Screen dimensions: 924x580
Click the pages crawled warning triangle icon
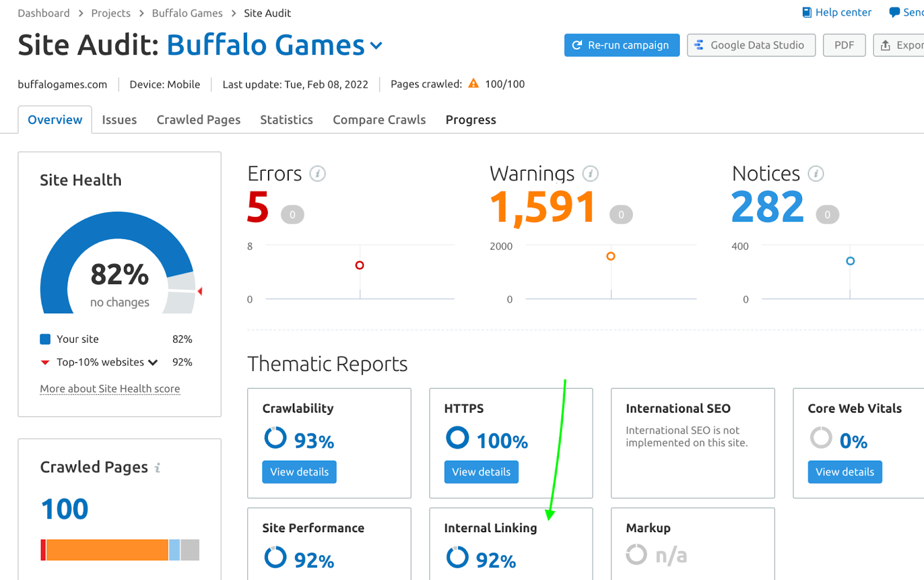pyautogui.click(x=474, y=84)
